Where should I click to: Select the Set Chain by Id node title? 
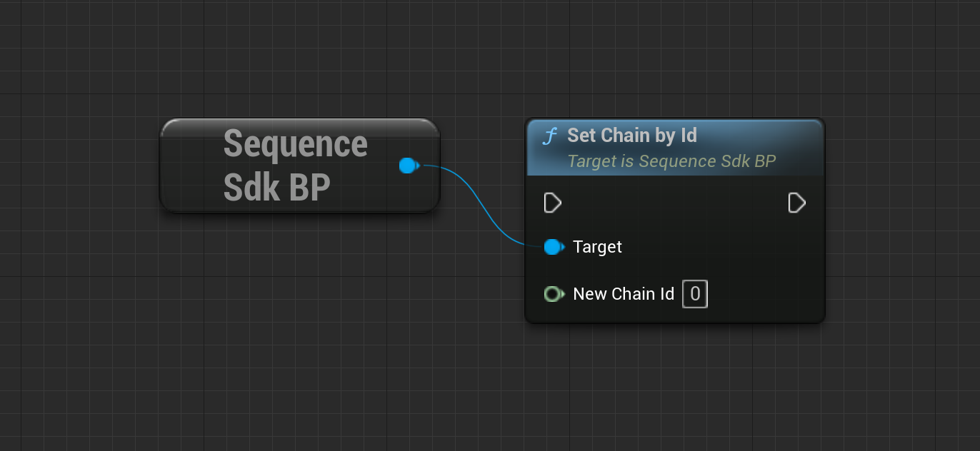pyautogui.click(x=632, y=136)
